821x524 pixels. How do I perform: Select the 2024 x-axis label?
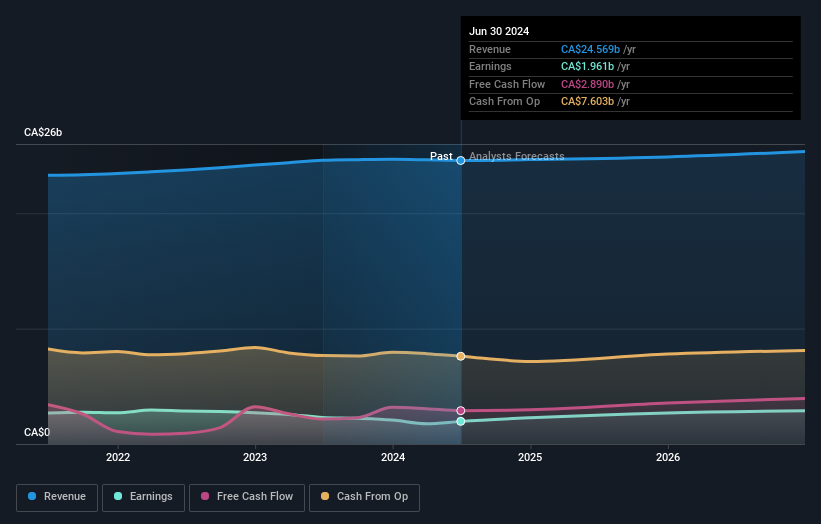tap(393, 458)
